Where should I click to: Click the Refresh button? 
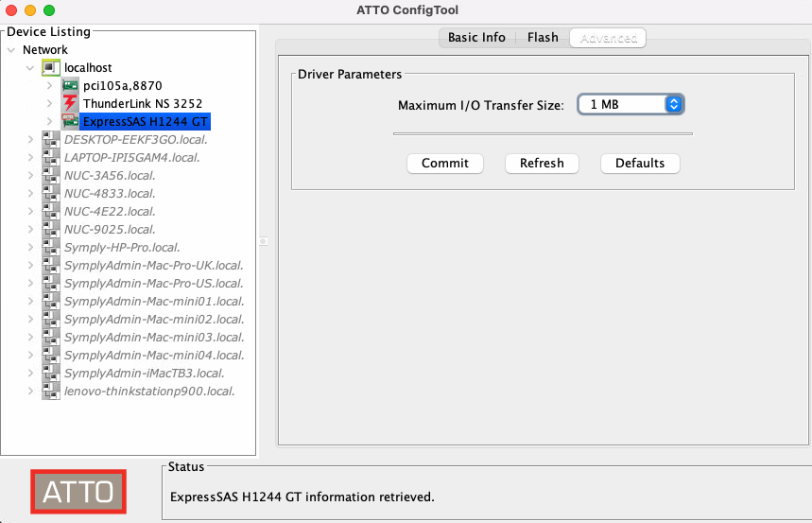pyautogui.click(x=542, y=164)
